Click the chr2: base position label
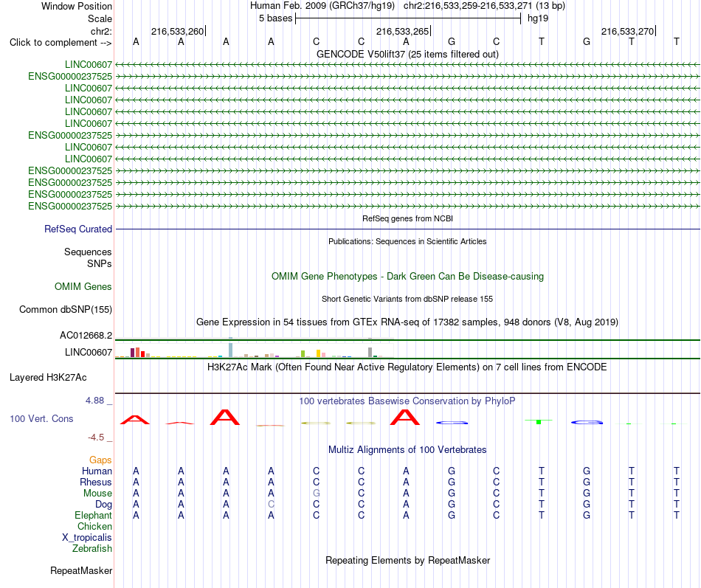The height and width of the screenshot is (588, 701). point(101,31)
